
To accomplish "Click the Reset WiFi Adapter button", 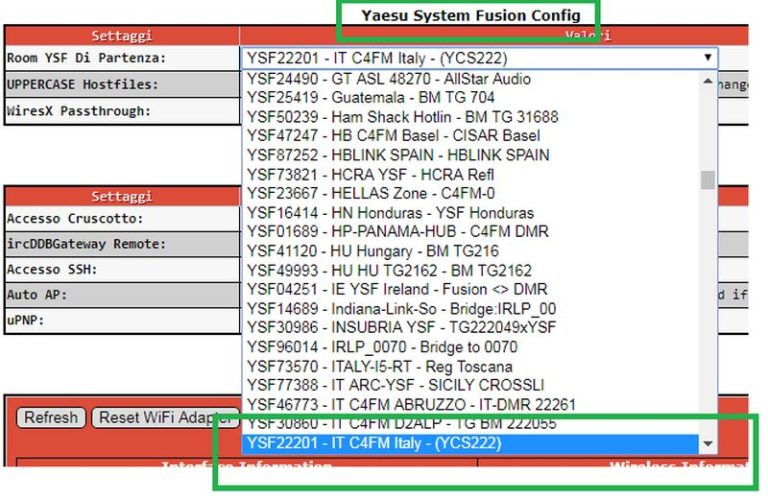I will tap(166, 418).
